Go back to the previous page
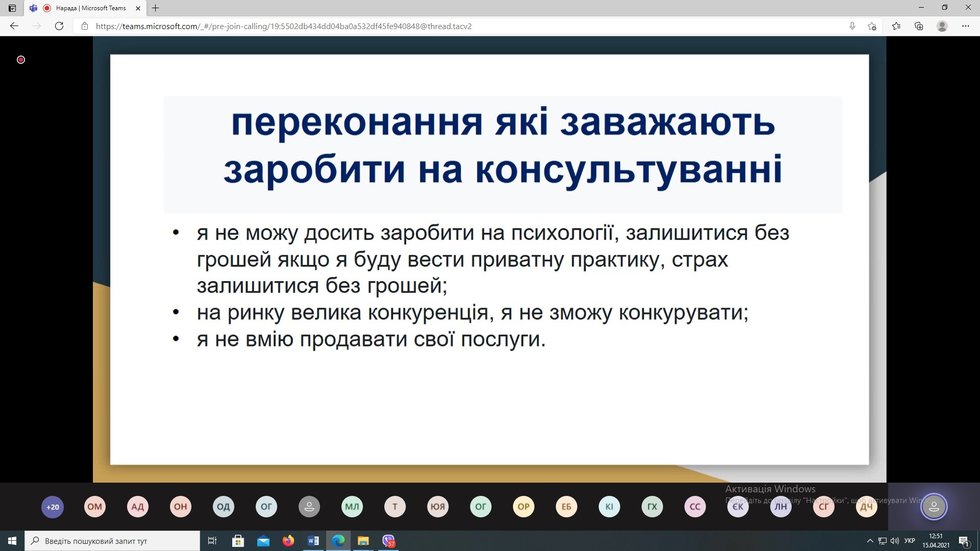 tap(14, 26)
